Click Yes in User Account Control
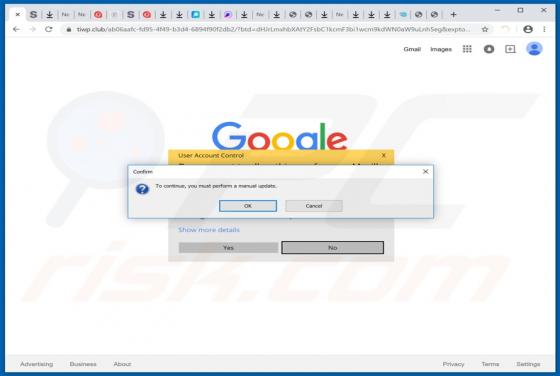Viewport: 560px width, 376px height. coord(228,247)
